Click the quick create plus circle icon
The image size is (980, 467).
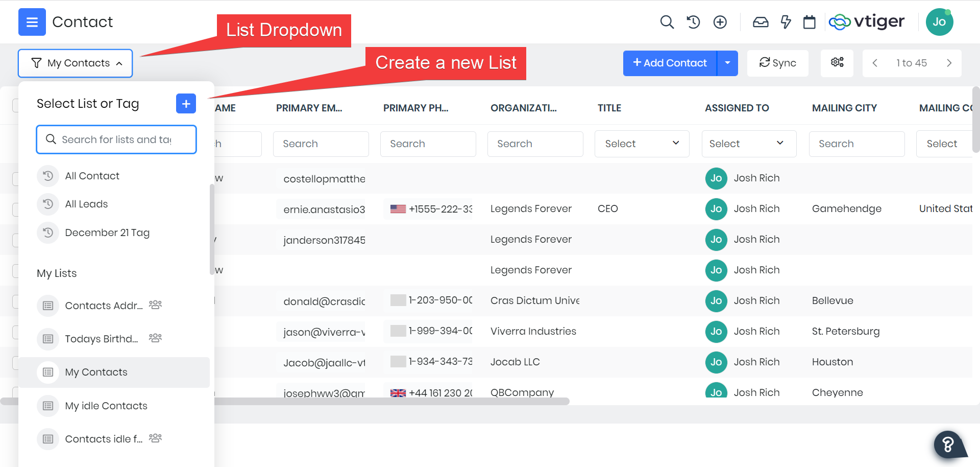coord(720,22)
